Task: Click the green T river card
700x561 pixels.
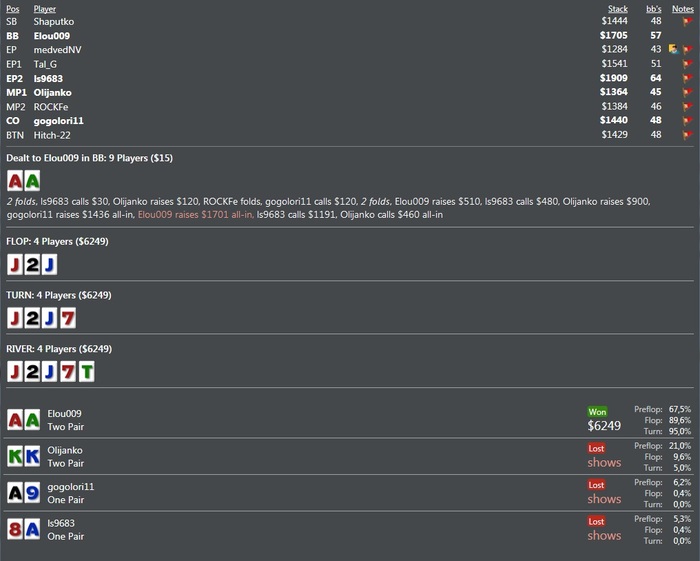Action: [x=87, y=372]
